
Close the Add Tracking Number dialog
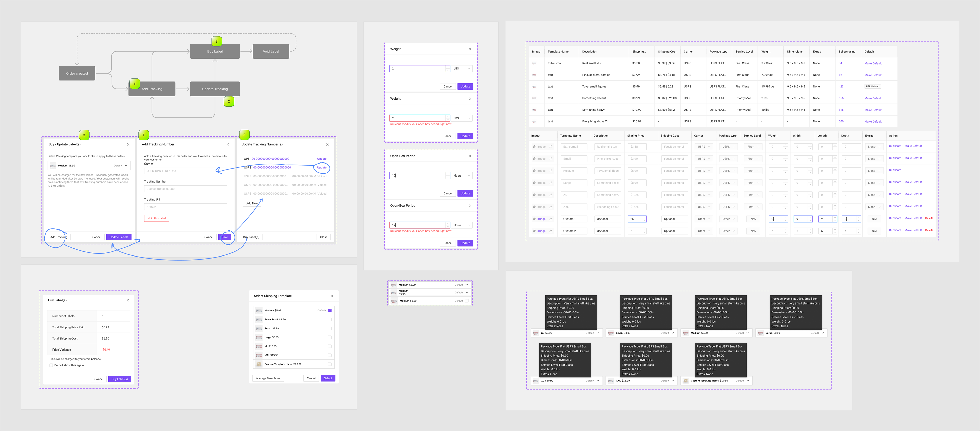pos(228,144)
